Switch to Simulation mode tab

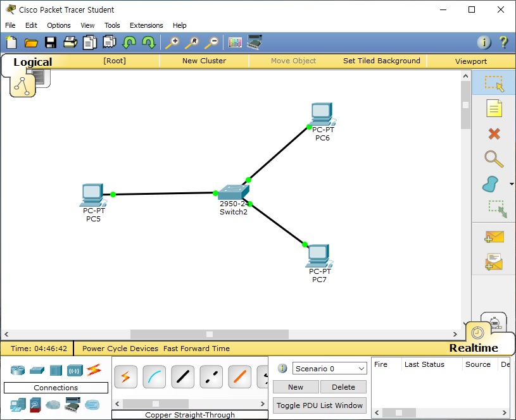(x=494, y=322)
